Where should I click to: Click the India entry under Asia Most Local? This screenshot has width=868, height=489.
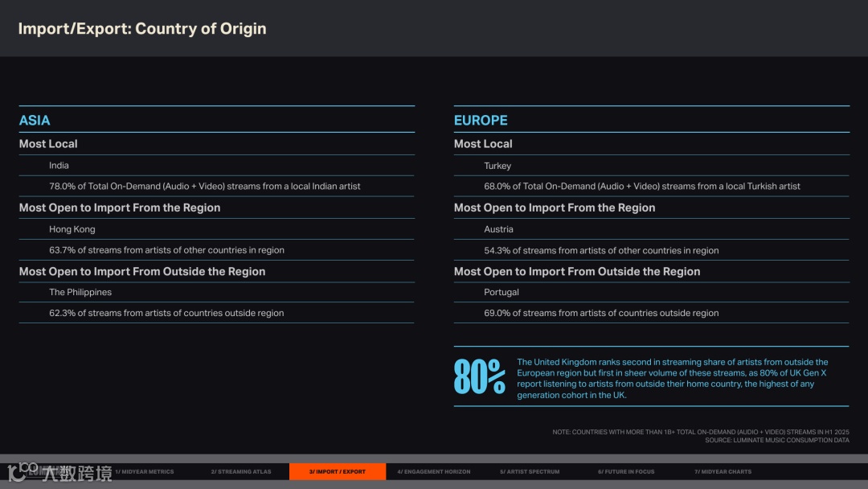tap(59, 166)
